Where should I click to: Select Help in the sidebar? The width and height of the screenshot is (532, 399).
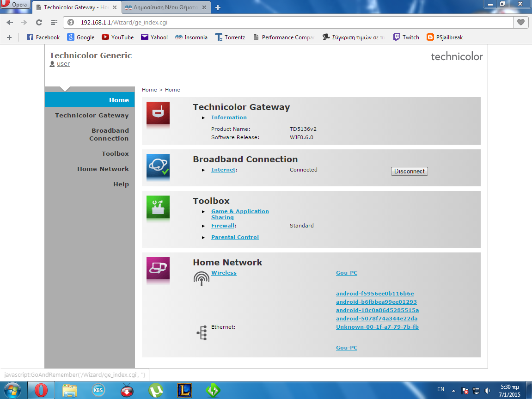pyautogui.click(x=121, y=184)
